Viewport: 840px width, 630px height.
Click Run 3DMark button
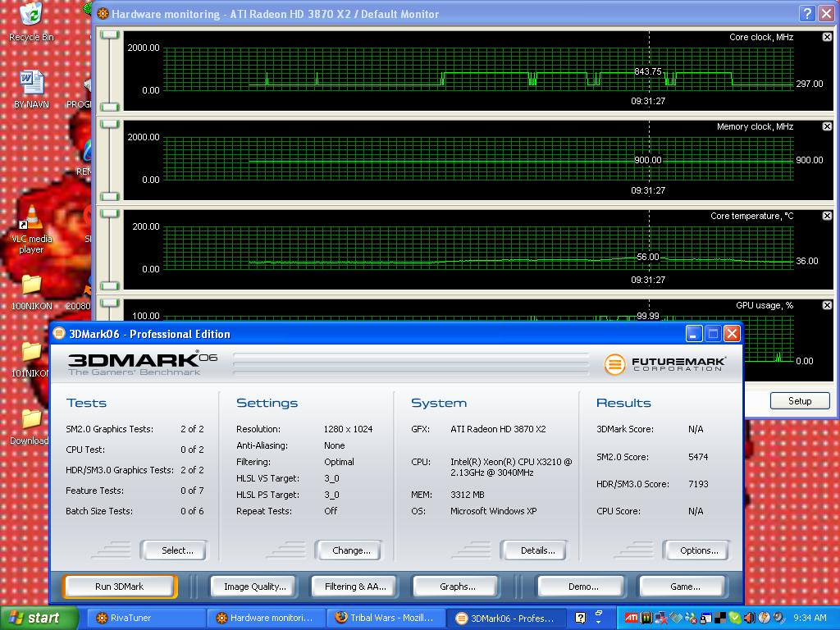(x=120, y=587)
